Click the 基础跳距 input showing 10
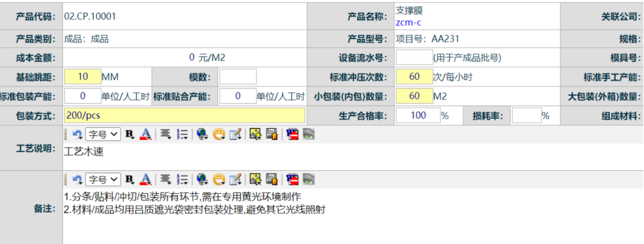 (83, 76)
